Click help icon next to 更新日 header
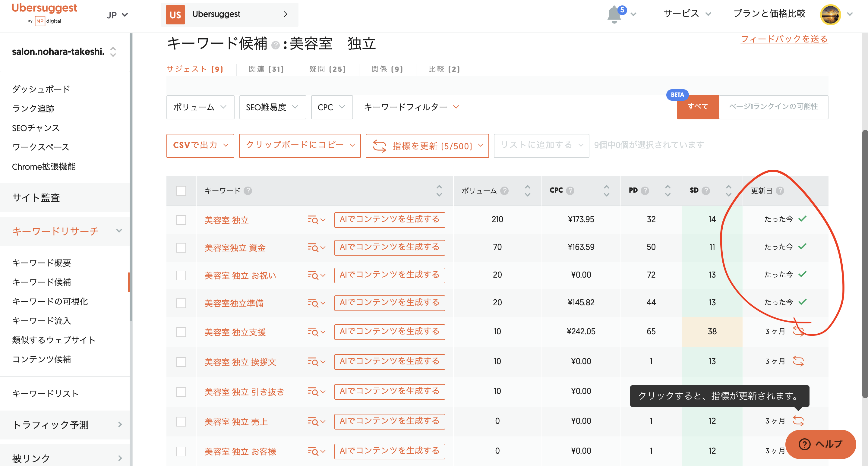Image resolution: width=868 pixels, height=466 pixels. pyautogui.click(x=780, y=191)
